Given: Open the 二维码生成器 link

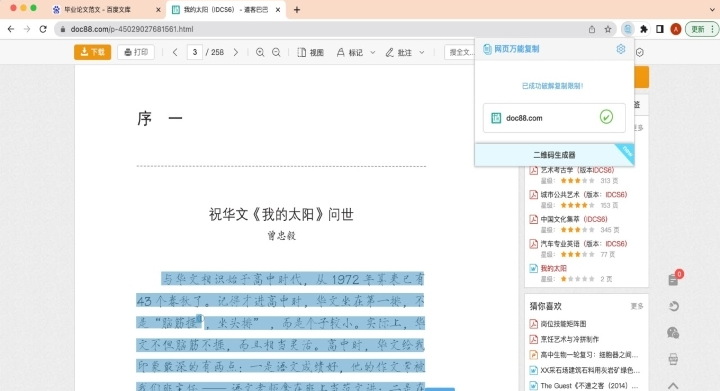Looking at the screenshot, I should 554,155.
